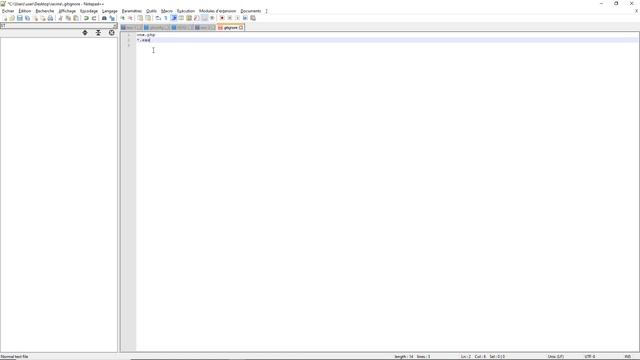
Task: Toggle the highlighted indent guide button
Action: point(173,18)
